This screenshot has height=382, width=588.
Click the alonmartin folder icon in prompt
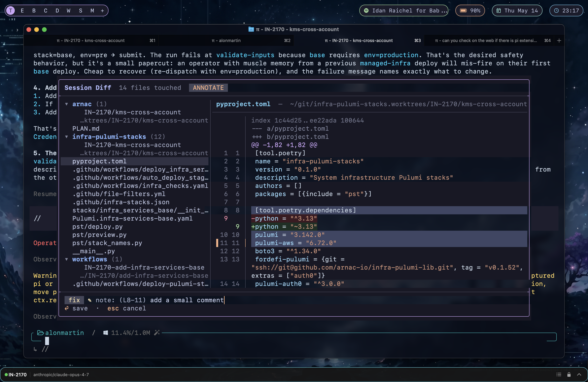(40, 333)
